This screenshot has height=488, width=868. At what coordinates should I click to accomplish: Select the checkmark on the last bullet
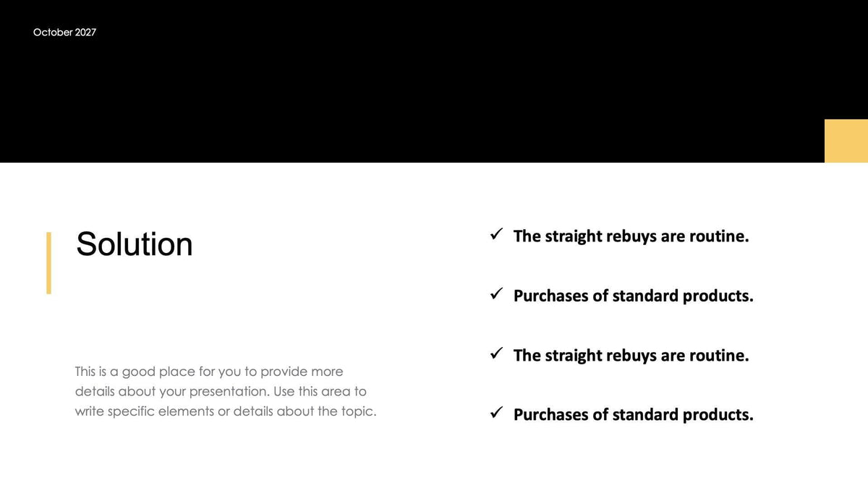click(x=496, y=413)
